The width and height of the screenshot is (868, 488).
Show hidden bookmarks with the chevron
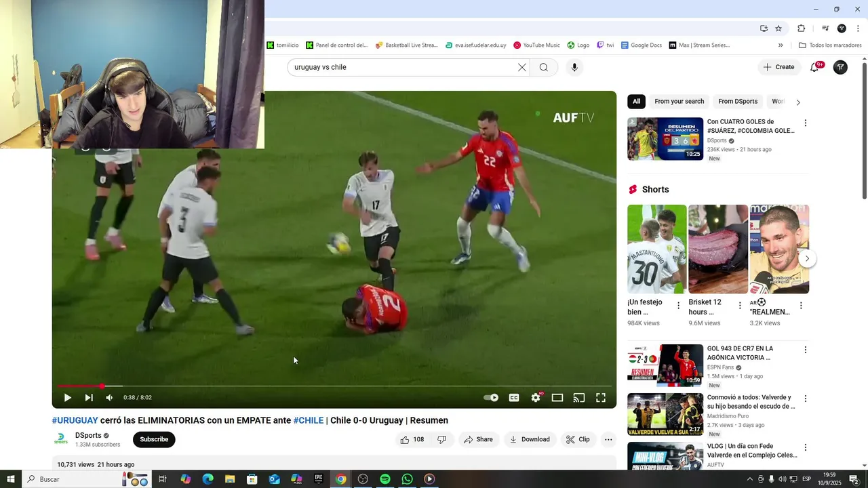tap(781, 45)
